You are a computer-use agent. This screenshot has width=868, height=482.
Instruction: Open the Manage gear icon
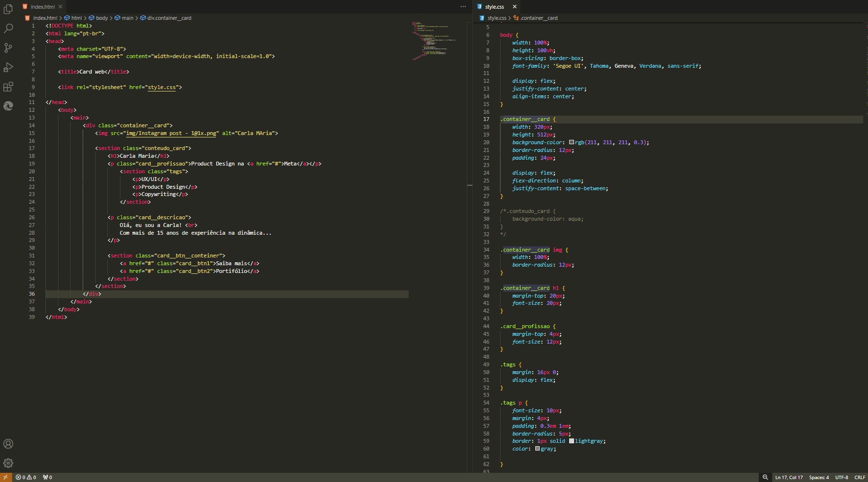tap(8, 463)
